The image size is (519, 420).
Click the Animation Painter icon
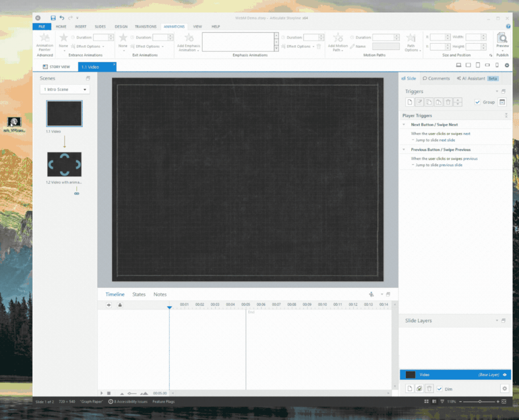click(45, 38)
